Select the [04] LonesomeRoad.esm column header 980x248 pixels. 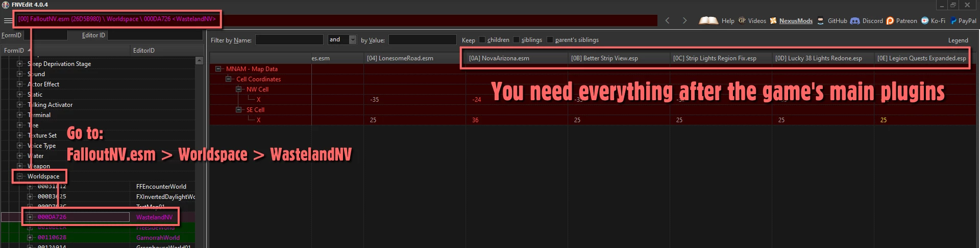pos(414,58)
